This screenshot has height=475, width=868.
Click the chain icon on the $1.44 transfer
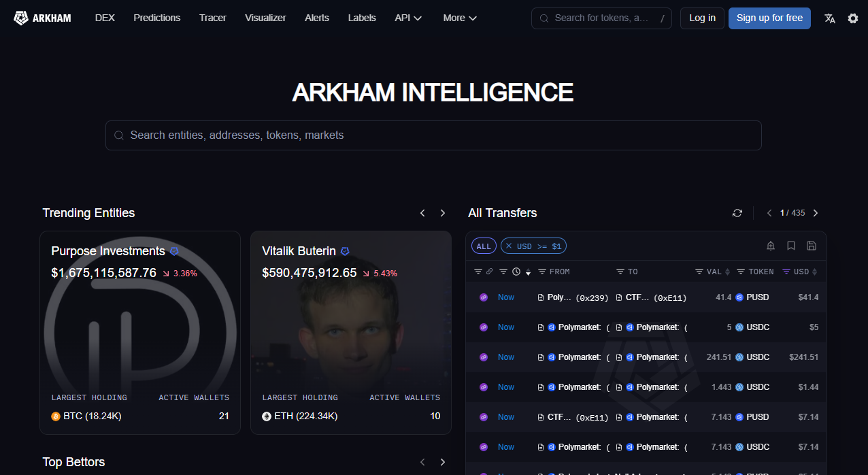pyautogui.click(x=484, y=387)
